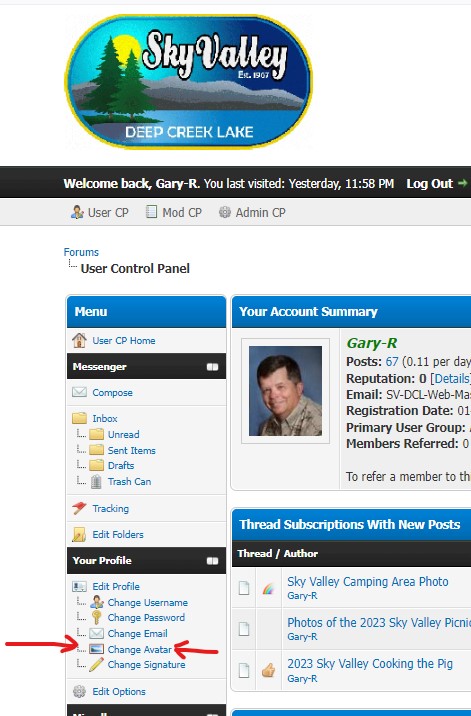This screenshot has height=716, width=471.
Task: Log out using the Log Out link
Action: pos(429,184)
